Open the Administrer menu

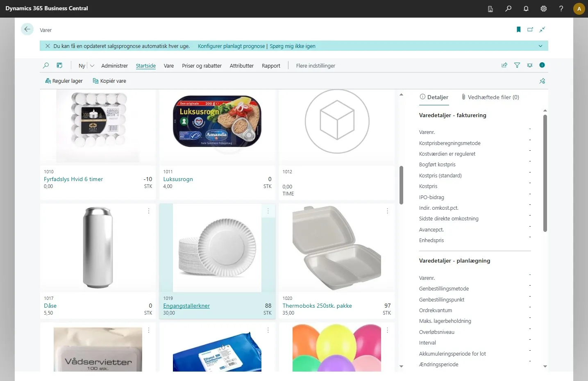[x=114, y=66]
